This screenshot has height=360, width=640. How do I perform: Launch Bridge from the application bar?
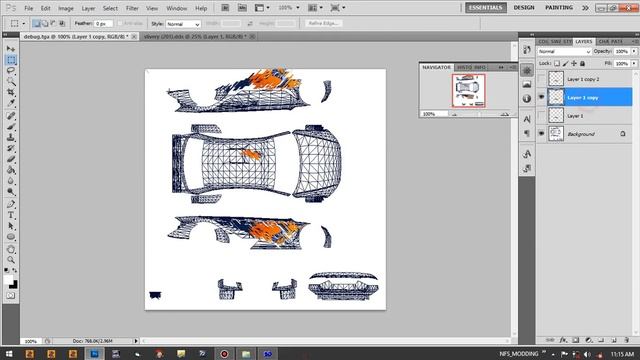pos(225,8)
